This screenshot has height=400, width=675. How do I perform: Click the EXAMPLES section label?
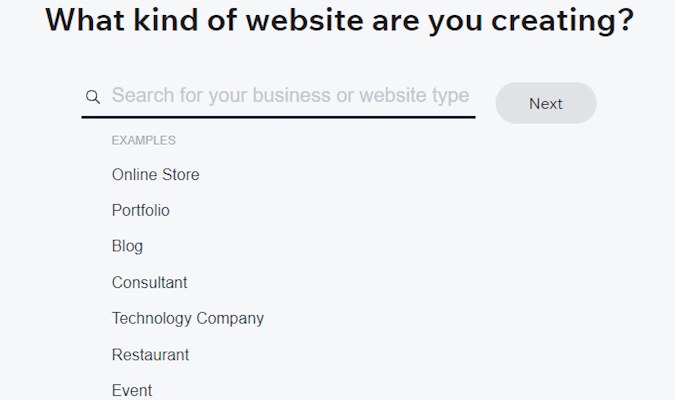(x=143, y=140)
